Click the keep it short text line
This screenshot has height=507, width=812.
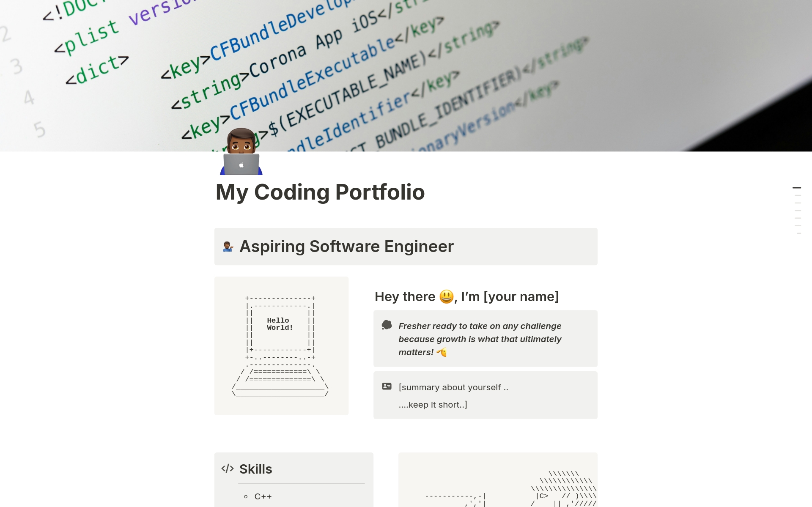click(x=433, y=404)
